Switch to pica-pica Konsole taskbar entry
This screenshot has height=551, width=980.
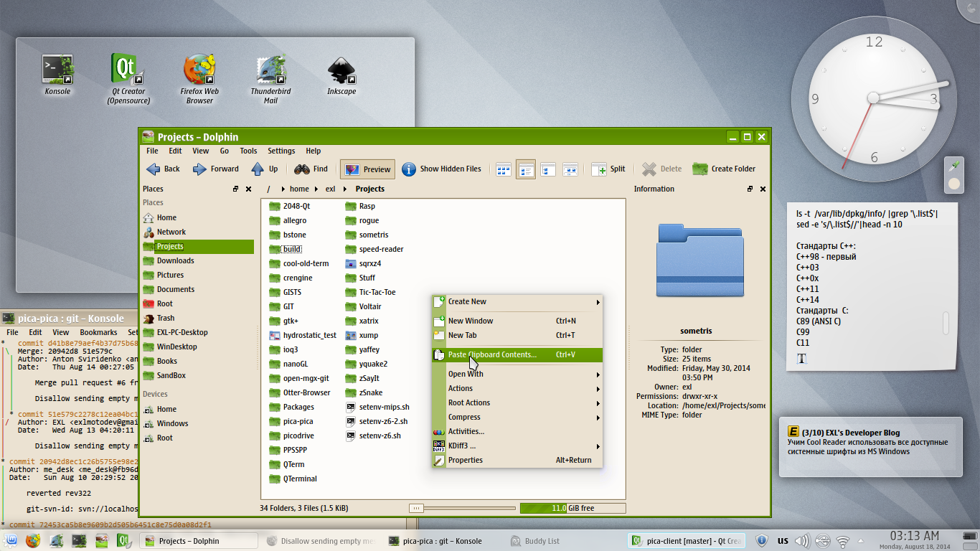click(442, 541)
